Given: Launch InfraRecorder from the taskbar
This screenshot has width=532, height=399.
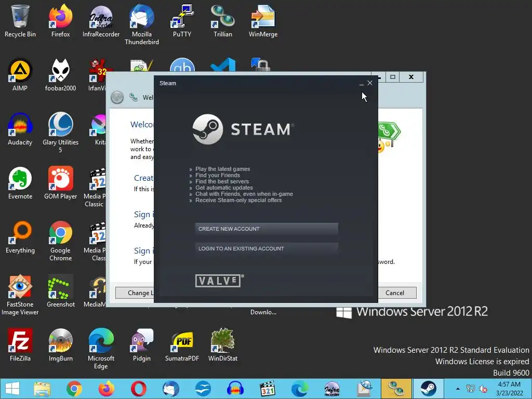Looking at the screenshot, I should tap(332, 389).
